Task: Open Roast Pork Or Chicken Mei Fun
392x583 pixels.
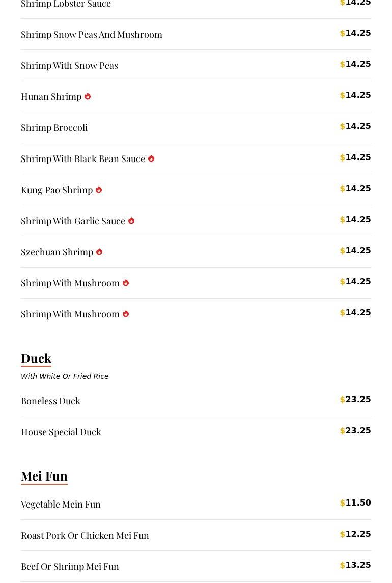Action: (85, 535)
